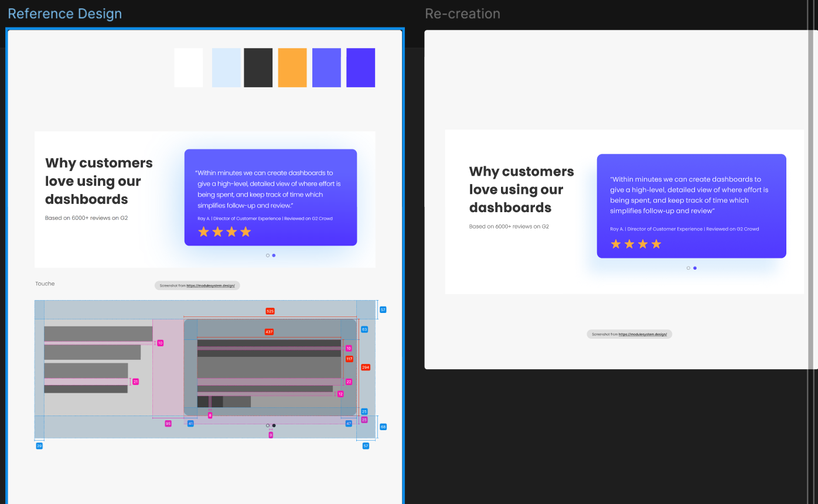
Task: Click the 'Touche' label
Action: [45, 284]
